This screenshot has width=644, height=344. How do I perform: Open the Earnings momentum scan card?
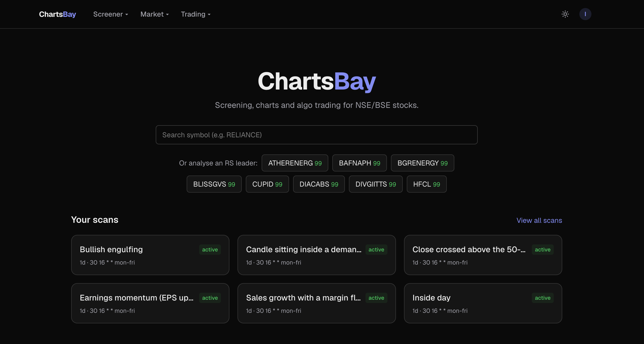(x=150, y=303)
